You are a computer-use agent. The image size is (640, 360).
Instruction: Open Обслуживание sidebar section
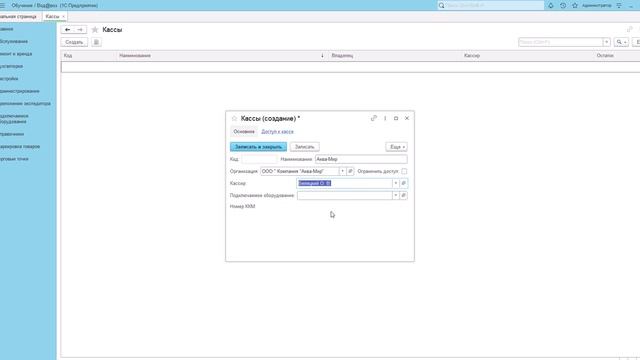coord(14,41)
